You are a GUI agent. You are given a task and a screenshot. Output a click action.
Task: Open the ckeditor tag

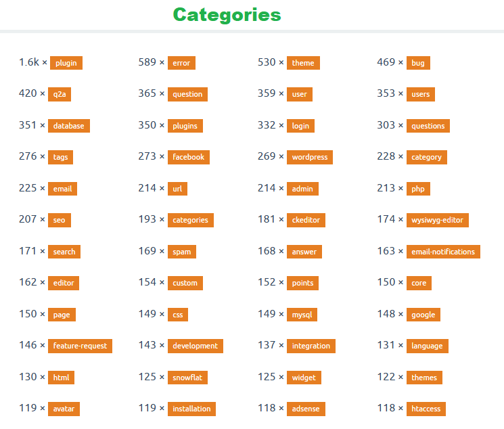pos(306,220)
